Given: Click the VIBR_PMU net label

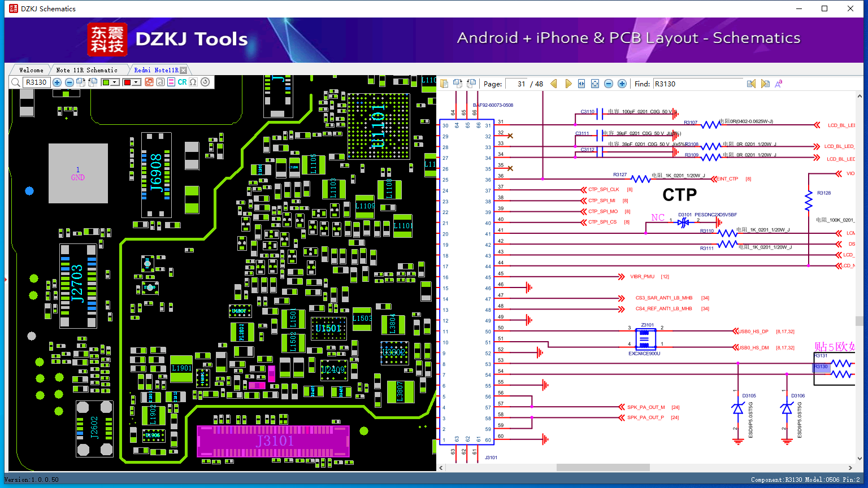Looking at the screenshot, I should coord(642,277).
